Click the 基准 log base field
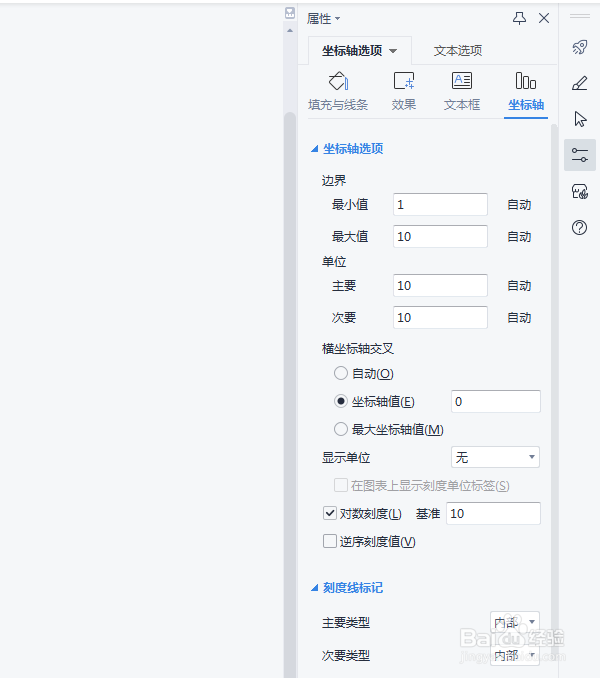 [x=493, y=513]
